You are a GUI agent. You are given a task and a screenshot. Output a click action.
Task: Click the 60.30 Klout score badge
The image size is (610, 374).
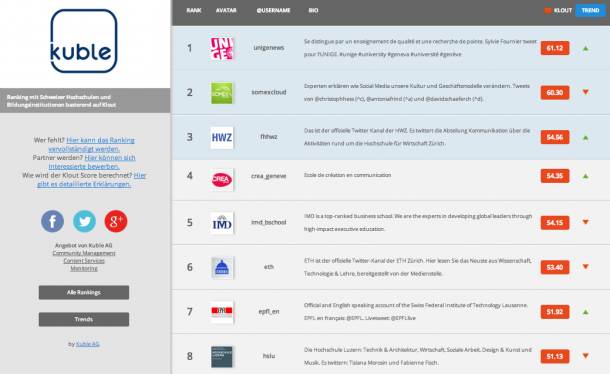point(555,93)
